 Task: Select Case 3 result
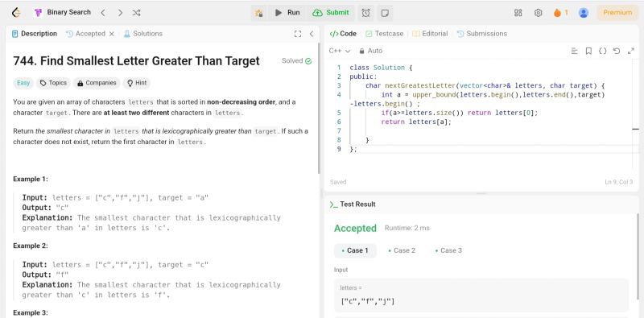[448, 250]
